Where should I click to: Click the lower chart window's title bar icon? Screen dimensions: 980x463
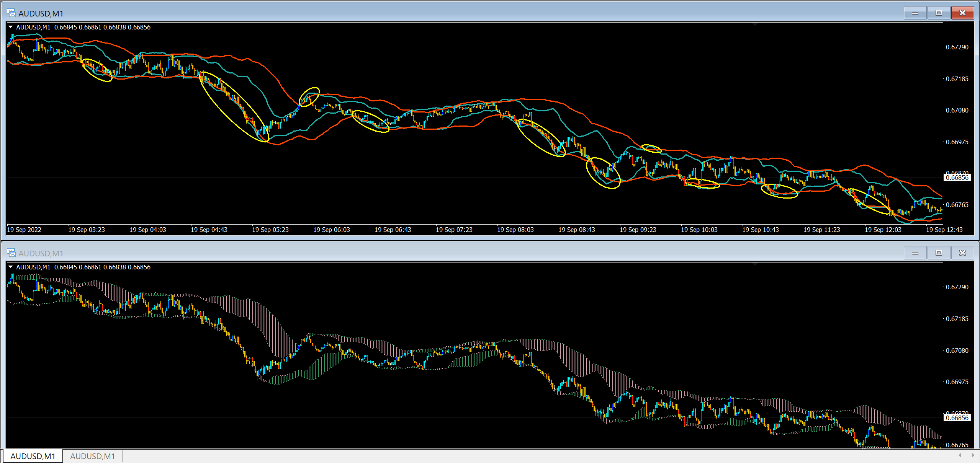[11, 253]
